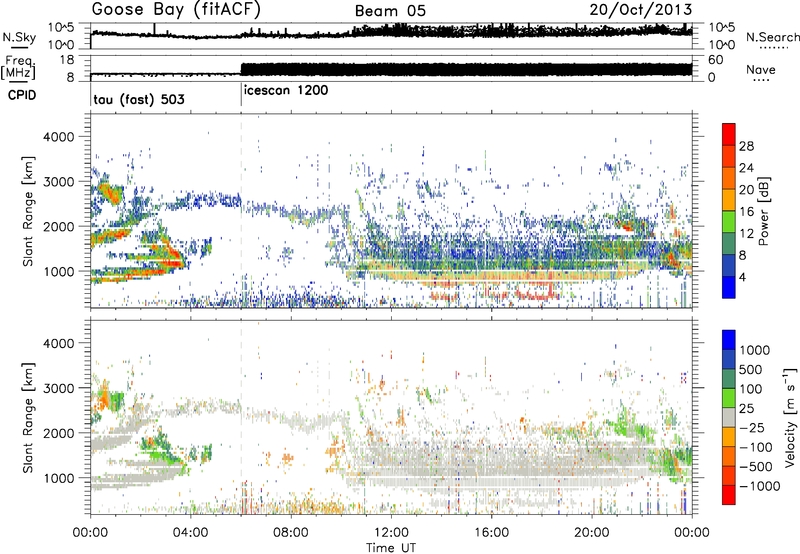The width and height of the screenshot is (800, 554).
Task: Click the '08:00' time axis tick label
Action: [291, 533]
